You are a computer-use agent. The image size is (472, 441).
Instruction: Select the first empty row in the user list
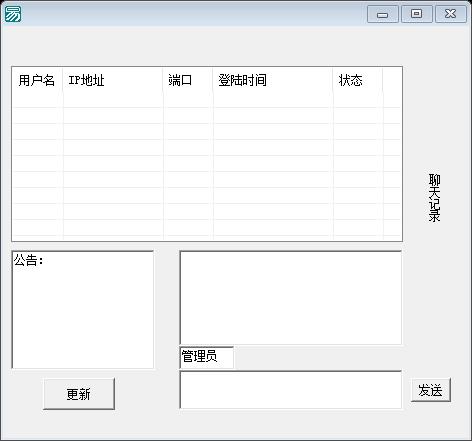[x=207, y=100]
